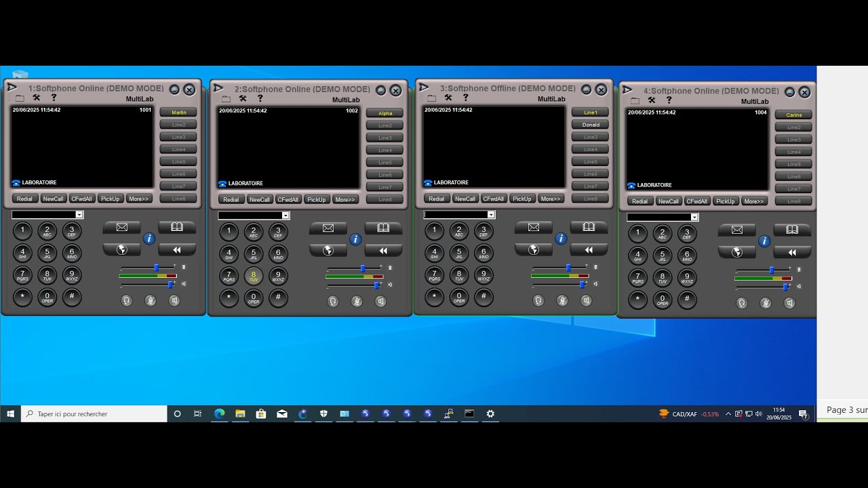Click CFwdAll in Softphone 3

click(x=493, y=199)
